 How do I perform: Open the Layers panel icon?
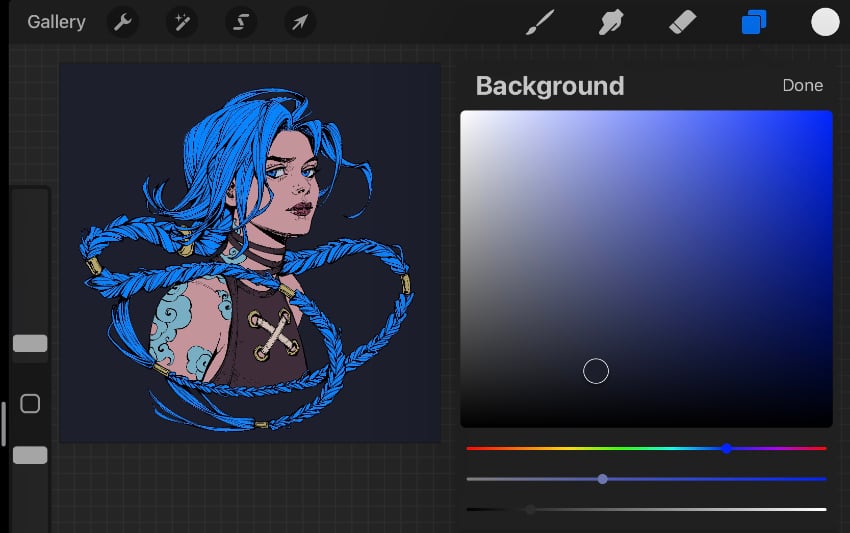click(754, 22)
